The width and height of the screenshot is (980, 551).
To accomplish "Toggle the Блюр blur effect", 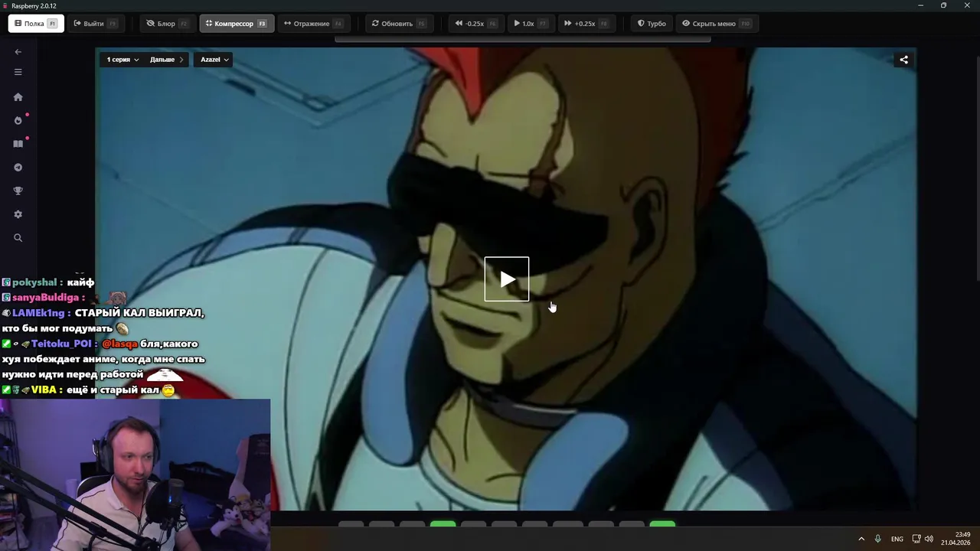I will click(x=167, y=24).
